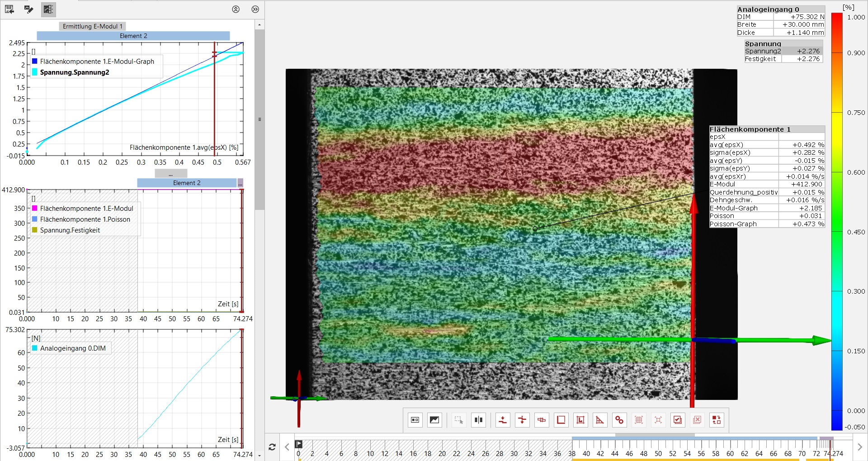Toggle the timeline loop refresh icon
This screenshot has width=868, height=461.
pyautogui.click(x=272, y=447)
